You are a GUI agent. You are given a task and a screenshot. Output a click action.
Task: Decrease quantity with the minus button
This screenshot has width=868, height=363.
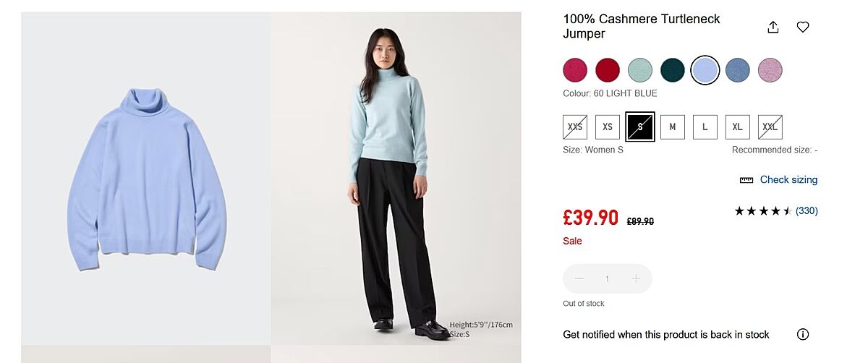579,278
